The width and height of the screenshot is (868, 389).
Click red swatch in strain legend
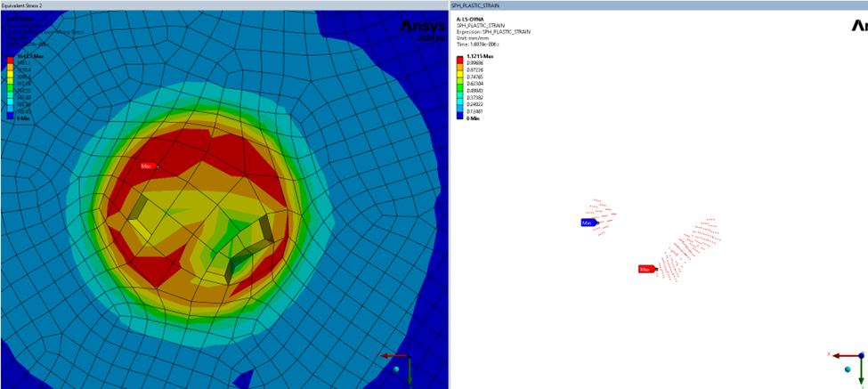coord(459,59)
